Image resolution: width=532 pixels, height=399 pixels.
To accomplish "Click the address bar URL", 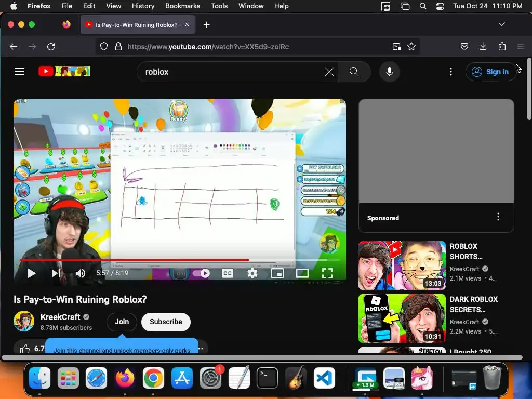I will pyautogui.click(x=208, y=47).
